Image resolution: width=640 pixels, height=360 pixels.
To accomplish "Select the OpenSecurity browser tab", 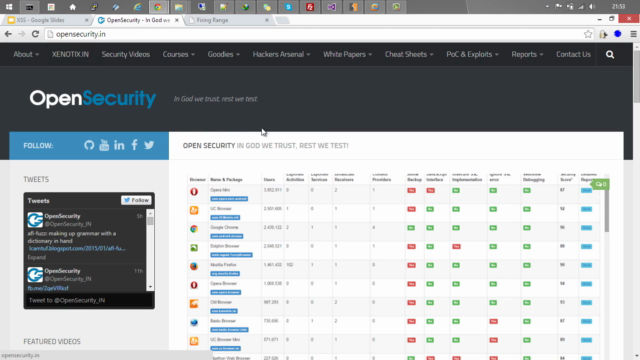I will click(x=137, y=20).
